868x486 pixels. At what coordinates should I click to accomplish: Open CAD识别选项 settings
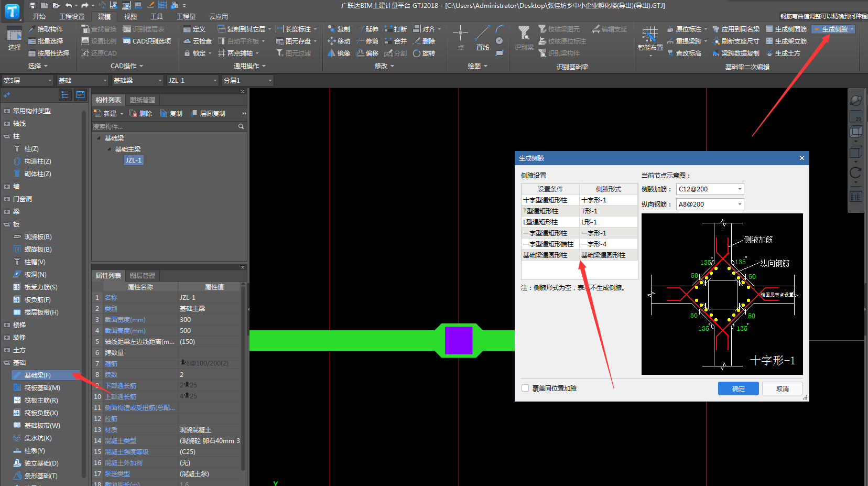147,41
